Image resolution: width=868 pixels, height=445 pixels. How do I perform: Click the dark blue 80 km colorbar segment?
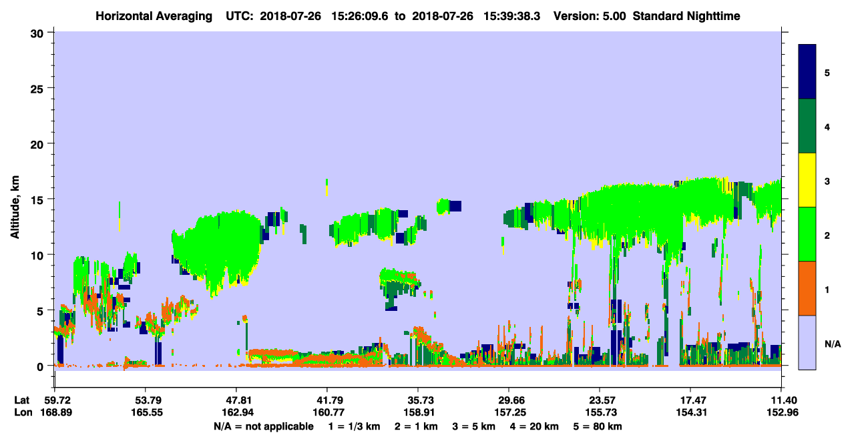tap(807, 72)
